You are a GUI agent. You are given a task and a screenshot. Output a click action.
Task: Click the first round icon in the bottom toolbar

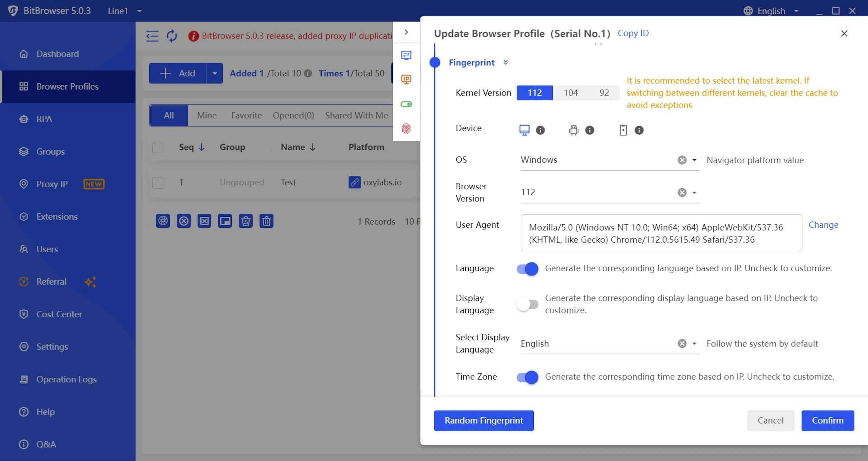click(163, 221)
